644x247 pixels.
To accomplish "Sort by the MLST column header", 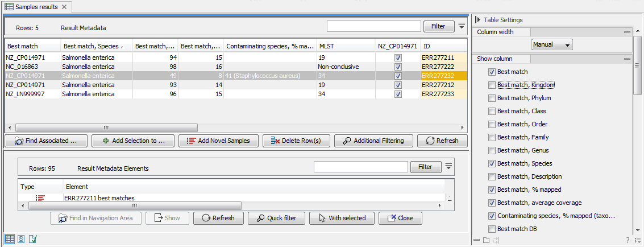I will (x=345, y=46).
